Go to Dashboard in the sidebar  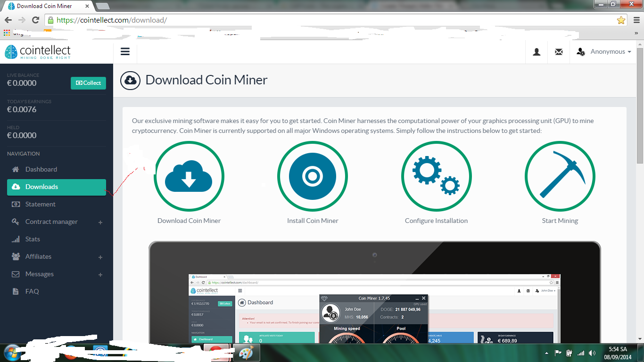[57, 169]
